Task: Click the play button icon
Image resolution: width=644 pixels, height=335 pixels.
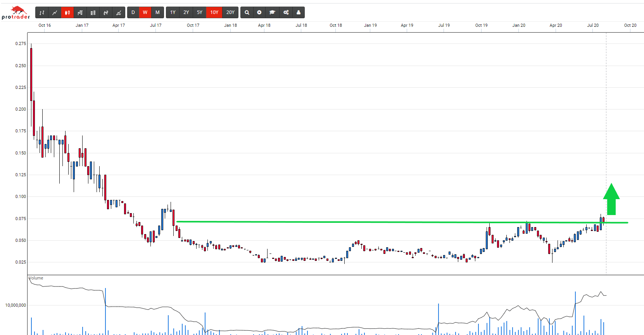Action: pyautogui.click(x=259, y=12)
